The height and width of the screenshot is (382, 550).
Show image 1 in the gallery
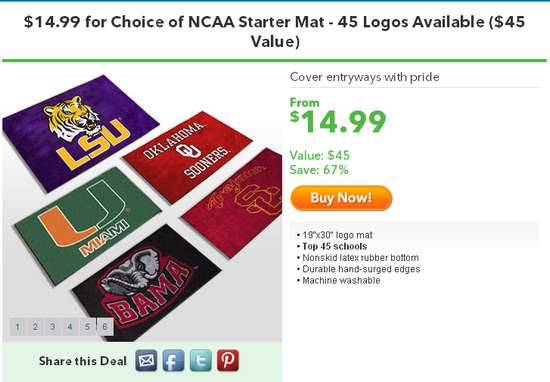pyautogui.click(x=18, y=327)
